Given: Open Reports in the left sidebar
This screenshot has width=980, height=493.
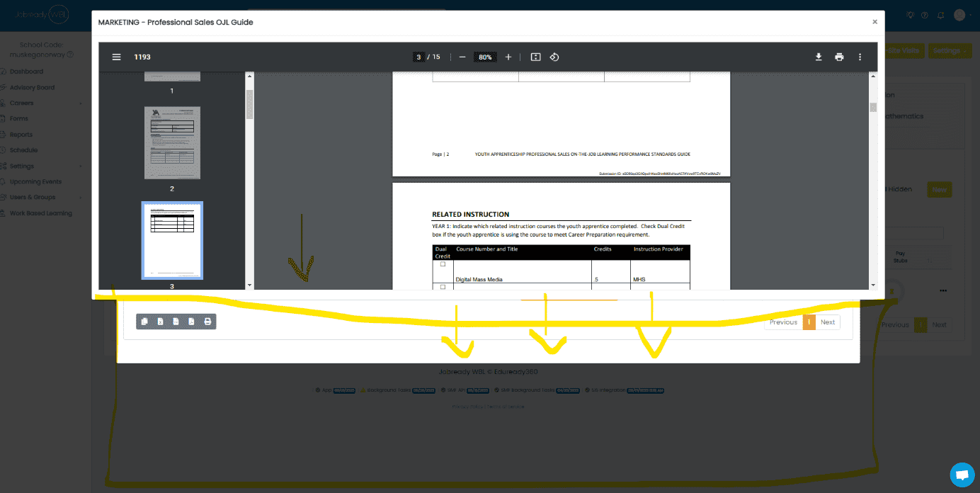Looking at the screenshot, I should click(21, 135).
